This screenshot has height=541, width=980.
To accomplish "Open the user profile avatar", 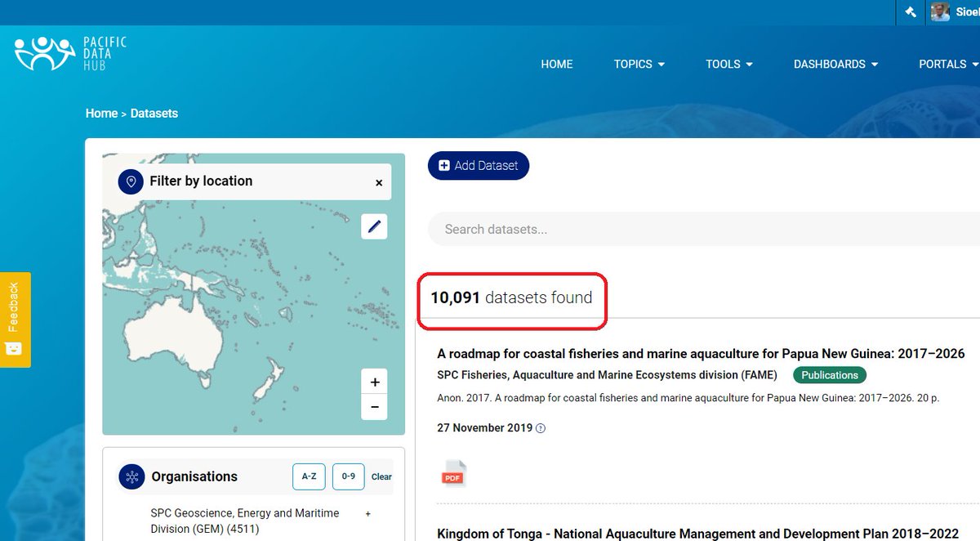I will pyautogui.click(x=940, y=12).
